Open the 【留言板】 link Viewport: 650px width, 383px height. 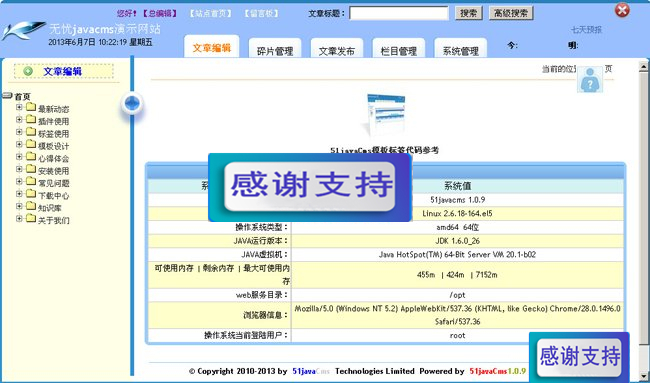(261, 13)
